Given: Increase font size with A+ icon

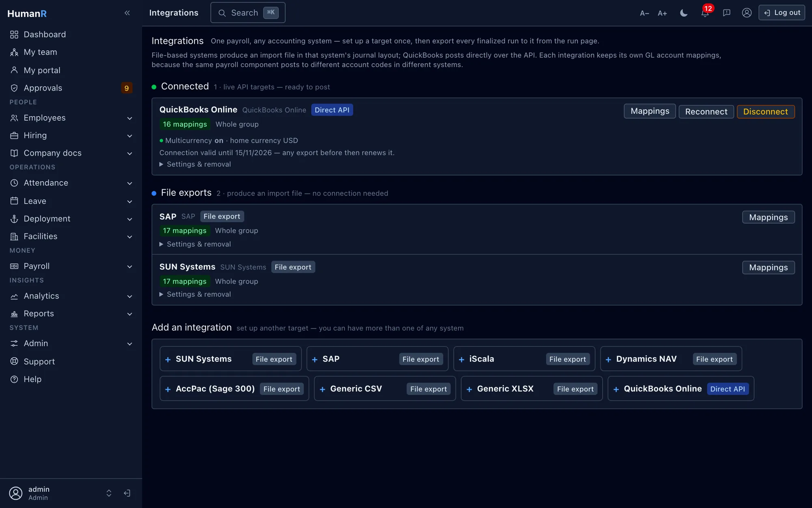Looking at the screenshot, I should (662, 13).
